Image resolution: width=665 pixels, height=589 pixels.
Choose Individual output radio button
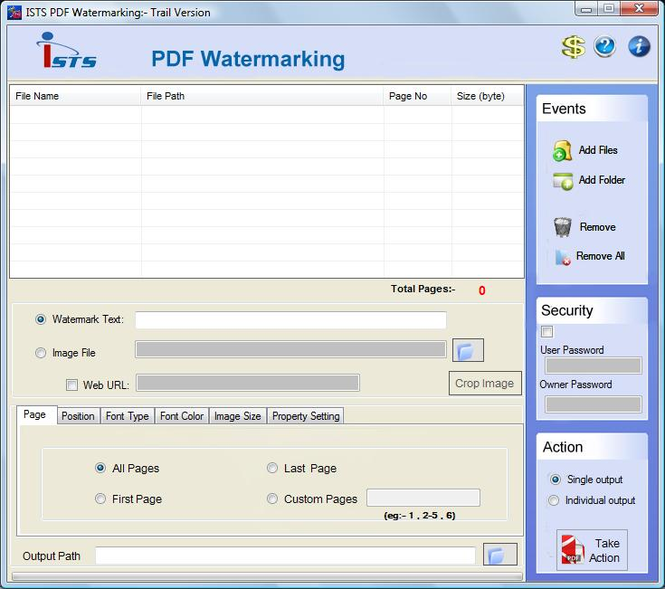pos(553,500)
